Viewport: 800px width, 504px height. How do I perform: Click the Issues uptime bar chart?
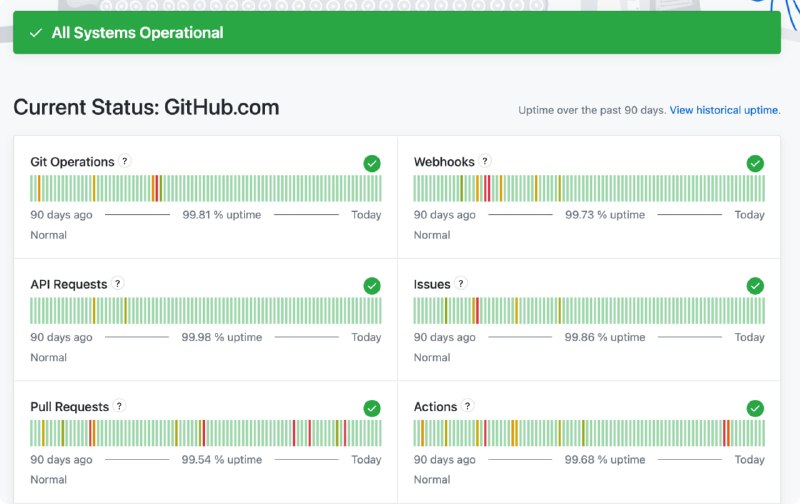click(589, 311)
